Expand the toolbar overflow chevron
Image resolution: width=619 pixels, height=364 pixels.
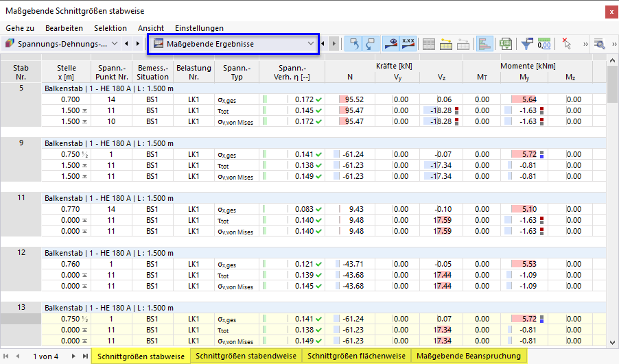pyautogui.click(x=585, y=44)
